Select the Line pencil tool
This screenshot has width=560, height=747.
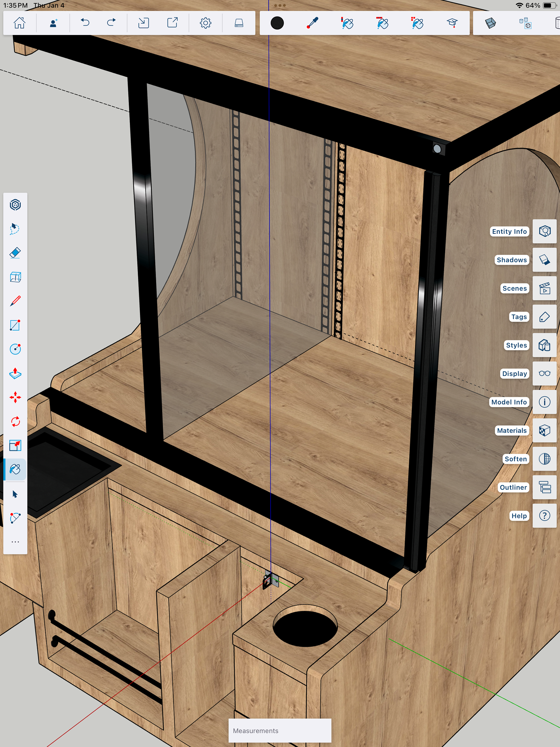[15, 301]
